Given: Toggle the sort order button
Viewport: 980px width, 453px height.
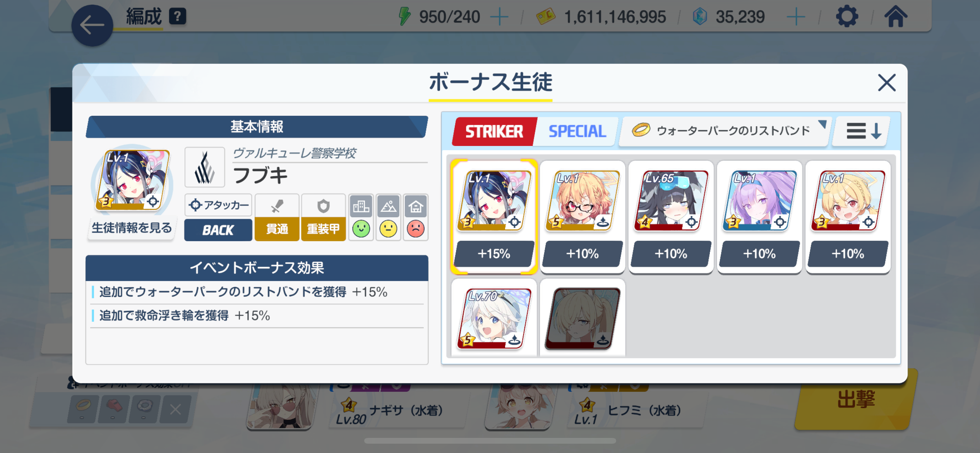Looking at the screenshot, I should coord(861,131).
